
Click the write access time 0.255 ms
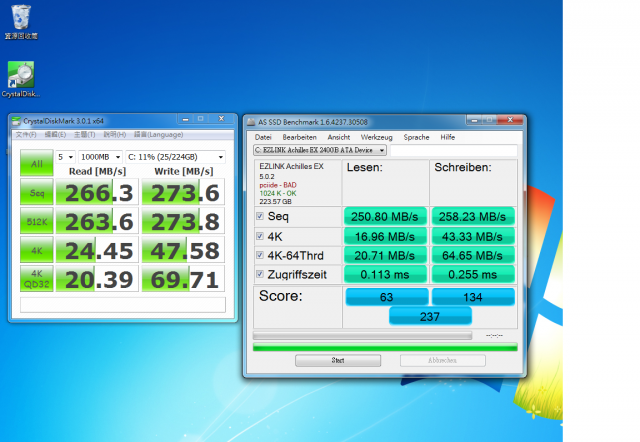473,274
